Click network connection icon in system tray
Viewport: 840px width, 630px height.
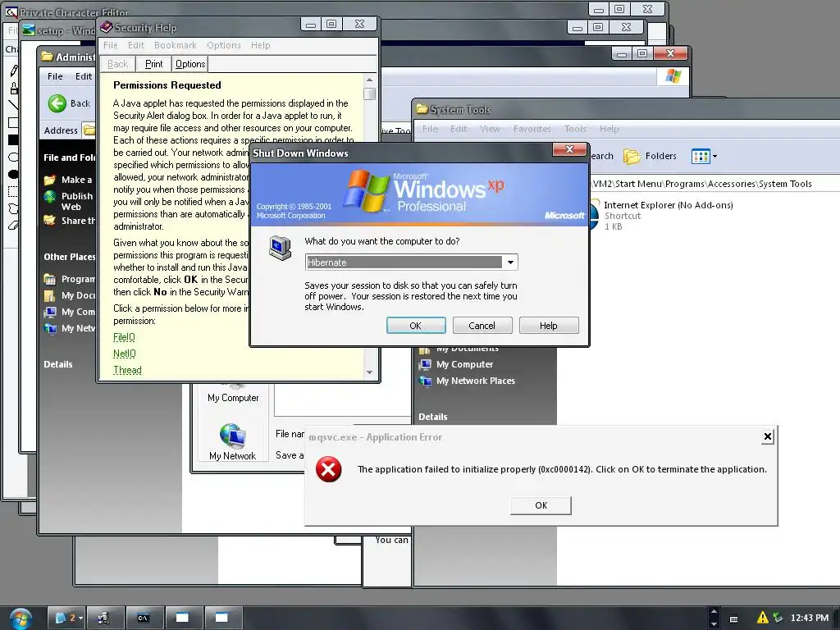[778, 618]
